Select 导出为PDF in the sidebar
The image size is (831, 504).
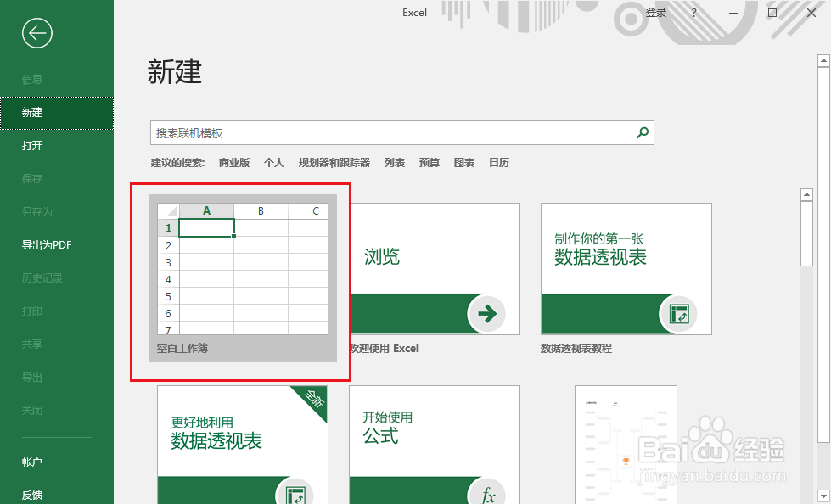tap(46, 245)
